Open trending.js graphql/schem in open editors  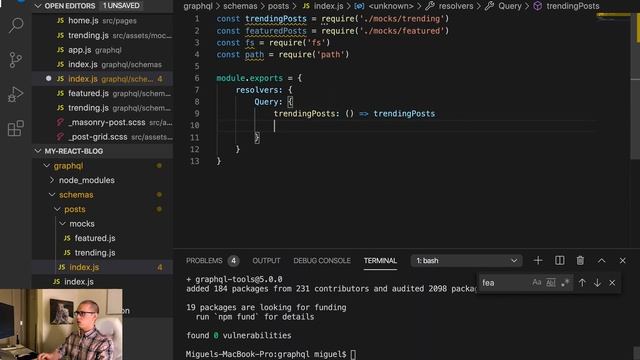point(102,108)
